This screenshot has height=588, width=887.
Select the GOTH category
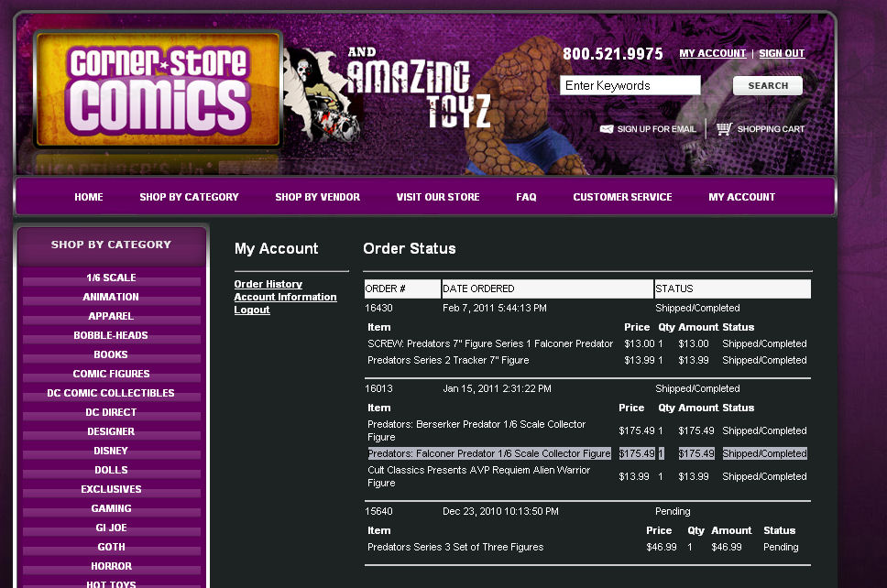(x=111, y=547)
